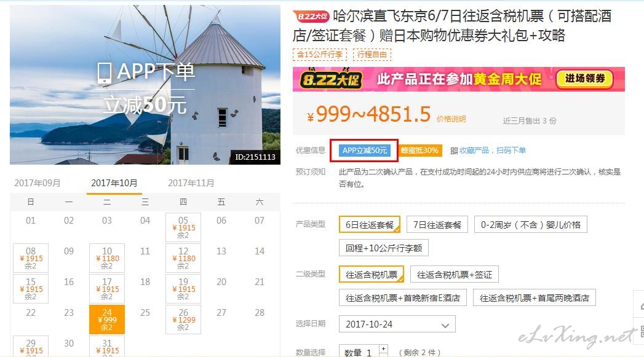Click the 蜂蜜抵30% tag
The width and height of the screenshot is (644, 357).
(419, 151)
